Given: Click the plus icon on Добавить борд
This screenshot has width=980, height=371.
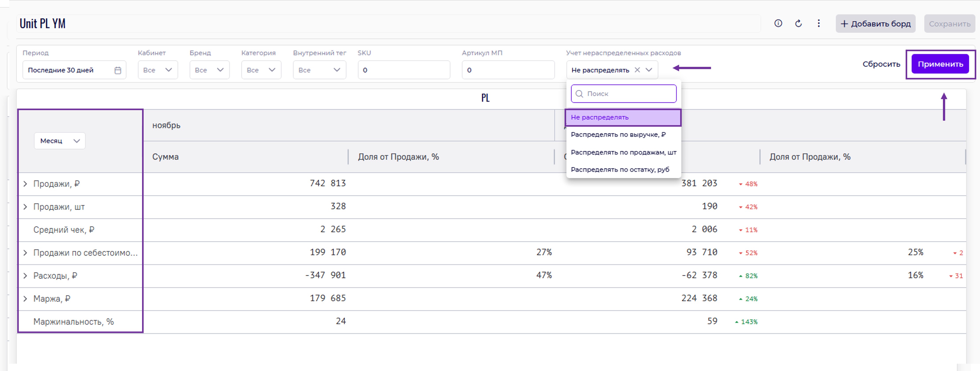Looking at the screenshot, I should [x=844, y=24].
